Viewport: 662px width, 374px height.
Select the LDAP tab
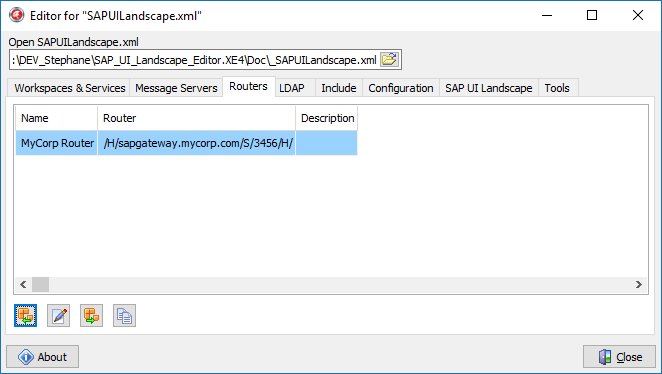[x=292, y=88]
